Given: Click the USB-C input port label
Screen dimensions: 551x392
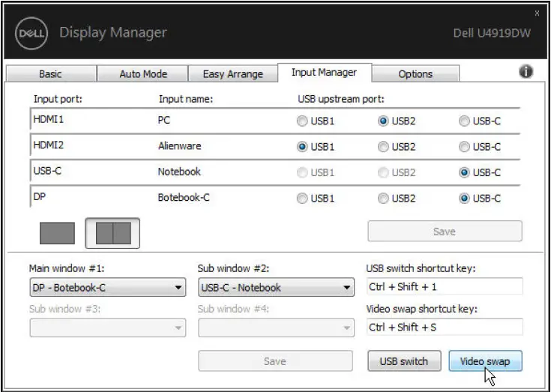Looking at the screenshot, I should coord(47,171).
